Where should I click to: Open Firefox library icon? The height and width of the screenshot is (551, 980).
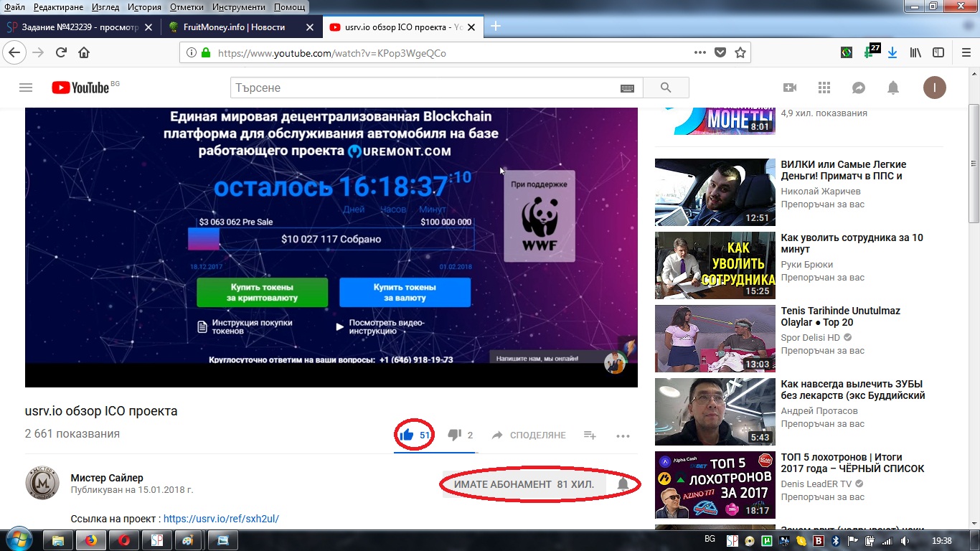point(916,52)
